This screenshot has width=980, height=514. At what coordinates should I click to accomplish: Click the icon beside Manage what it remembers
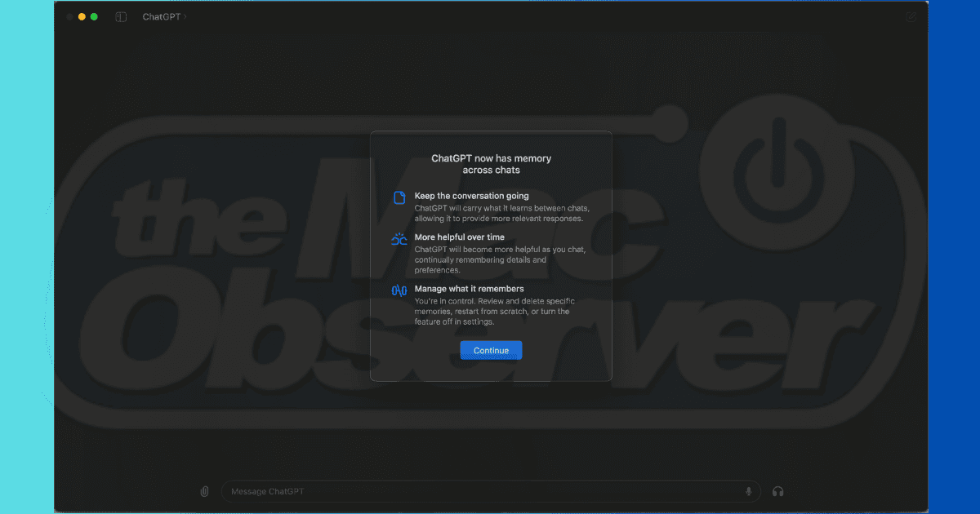[x=399, y=290]
